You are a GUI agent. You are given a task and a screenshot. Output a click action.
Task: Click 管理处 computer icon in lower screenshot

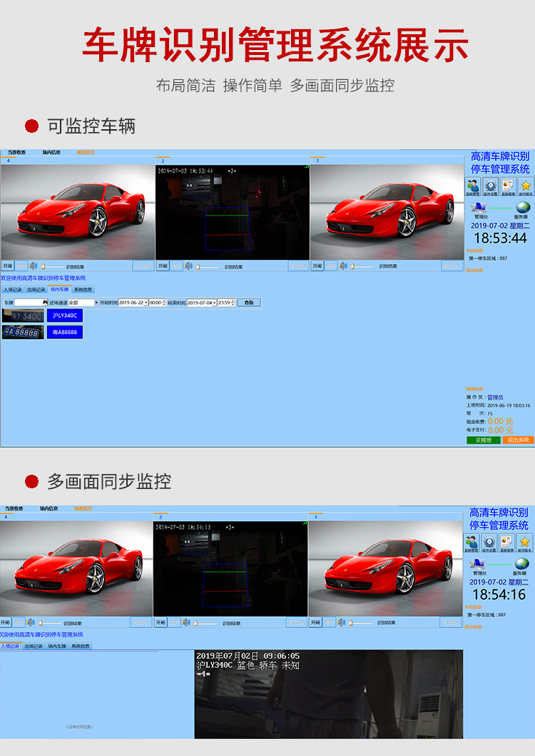(x=479, y=565)
